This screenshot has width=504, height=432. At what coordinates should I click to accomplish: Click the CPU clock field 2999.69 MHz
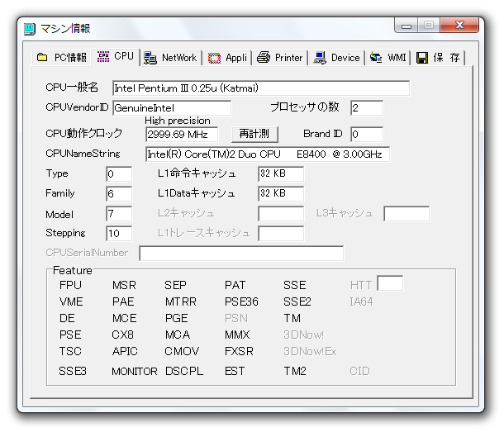(182, 135)
